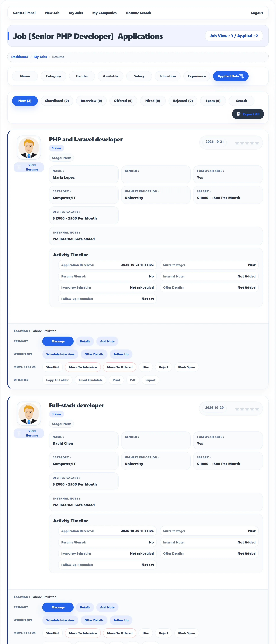Viewport: 276px width, 644px height.
Task: Switch to Offered (0) tab
Action: [123, 101]
